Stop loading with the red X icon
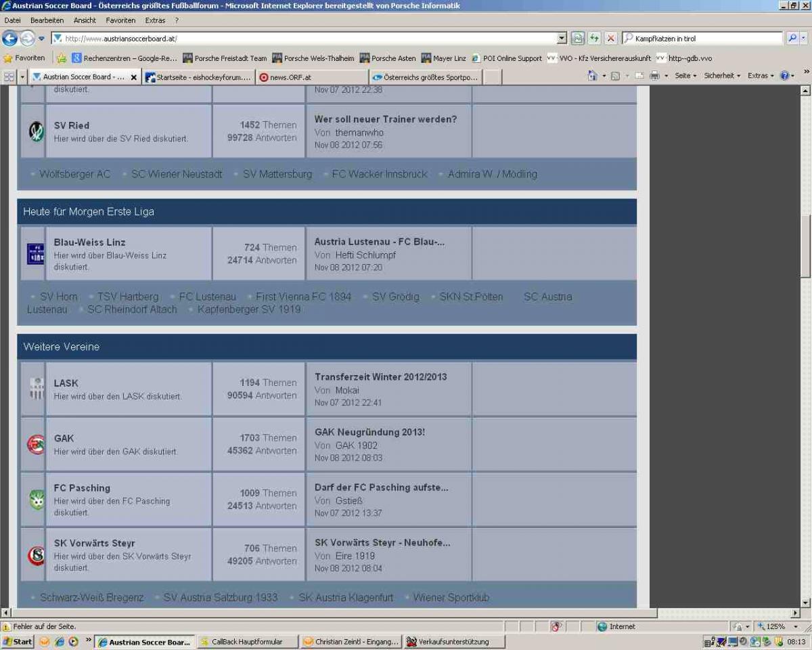 [610, 39]
